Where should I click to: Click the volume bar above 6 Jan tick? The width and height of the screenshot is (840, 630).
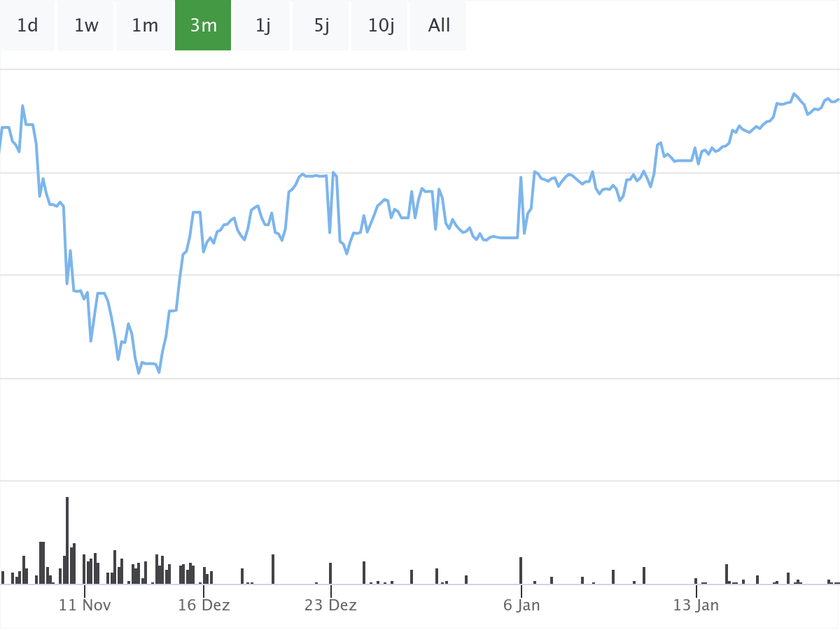coord(521,570)
